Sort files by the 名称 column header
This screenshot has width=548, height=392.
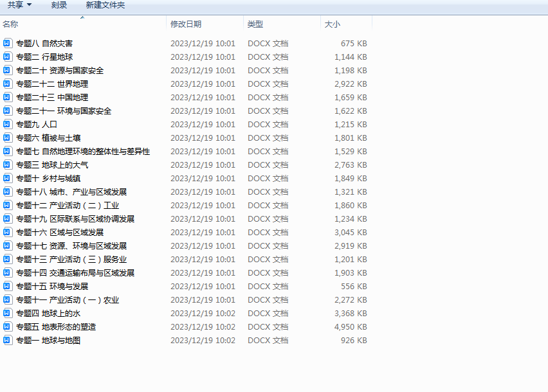[x=83, y=24]
